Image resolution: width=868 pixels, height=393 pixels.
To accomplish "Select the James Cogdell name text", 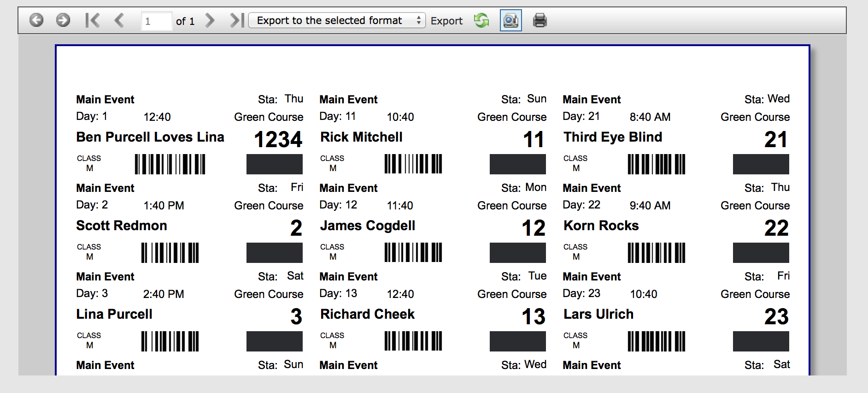I will (x=368, y=226).
